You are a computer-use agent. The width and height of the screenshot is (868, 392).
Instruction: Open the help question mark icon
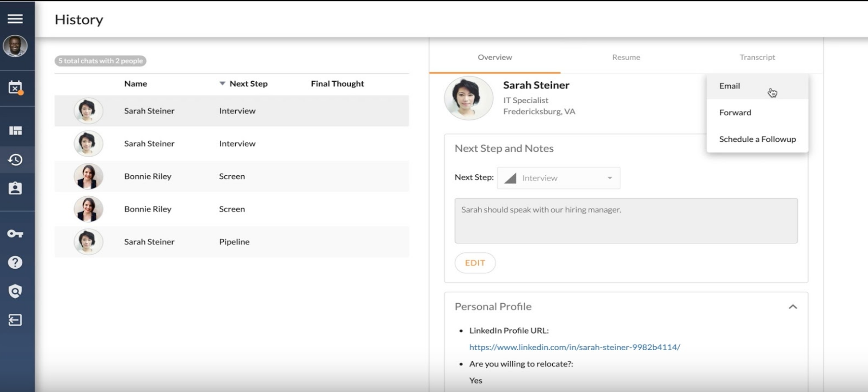15,263
